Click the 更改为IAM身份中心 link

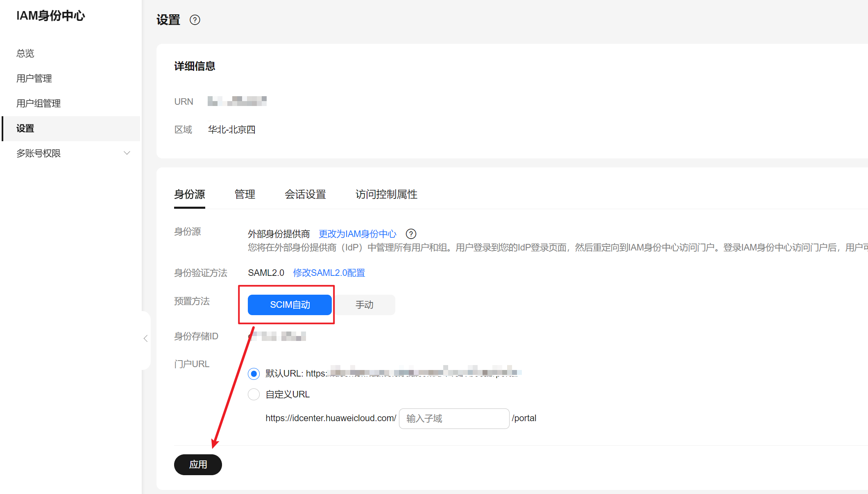point(358,234)
